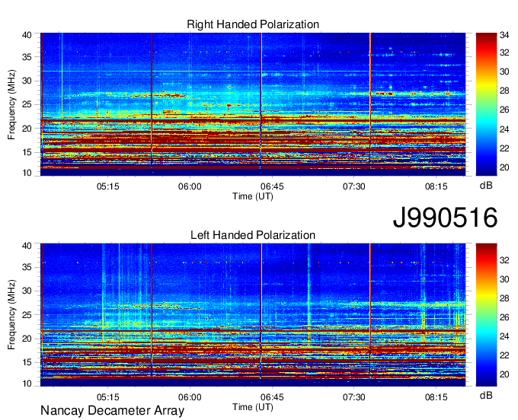Click the 06:00 tick label on bottom plot
518x420 pixels.
click(190, 397)
